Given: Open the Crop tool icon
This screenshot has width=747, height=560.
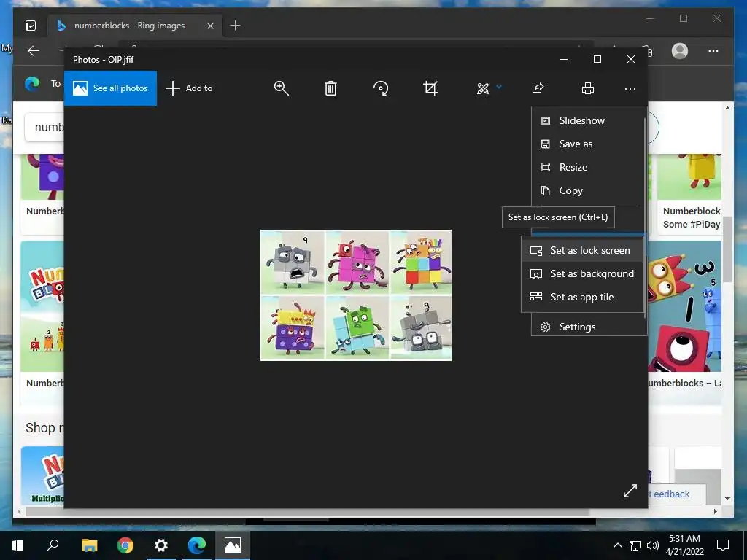Looking at the screenshot, I should tap(430, 88).
